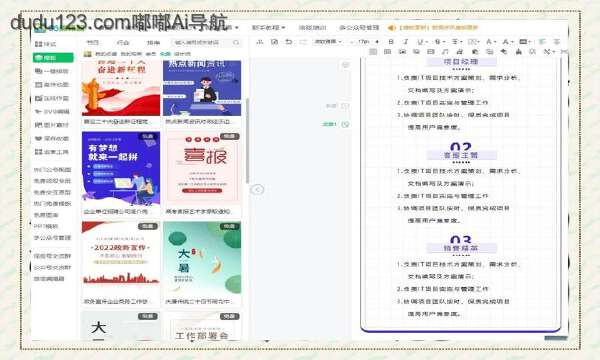Click the magnifier search icon in template panel
The image size is (600, 360).
pos(236,42)
